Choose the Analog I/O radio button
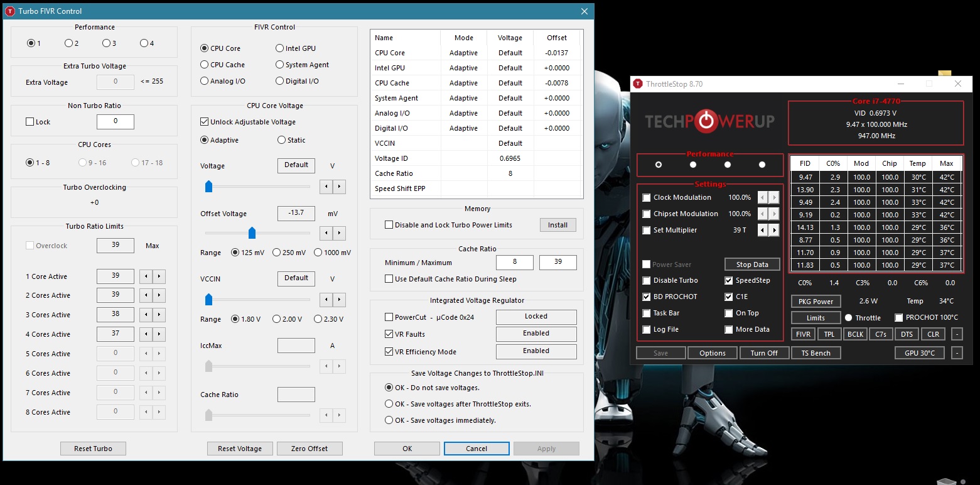The image size is (980, 485). pyautogui.click(x=205, y=81)
